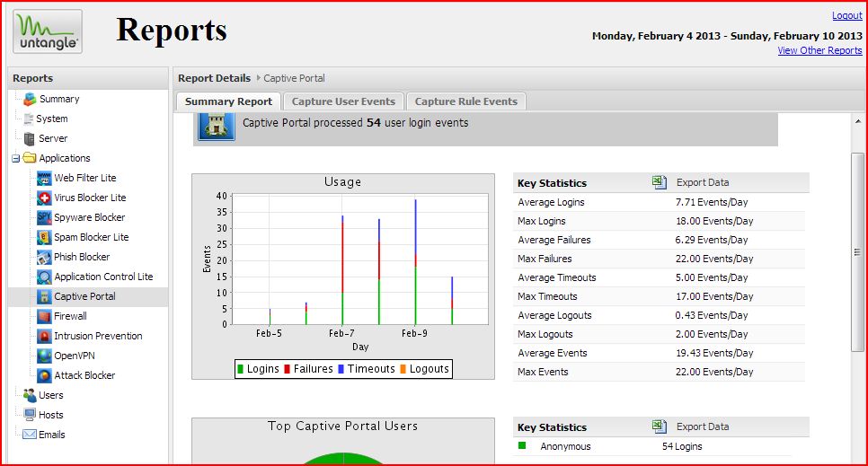Select the OpenVPN icon in sidebar
Screen dimensions: 868x466
[x=45, y=356]
